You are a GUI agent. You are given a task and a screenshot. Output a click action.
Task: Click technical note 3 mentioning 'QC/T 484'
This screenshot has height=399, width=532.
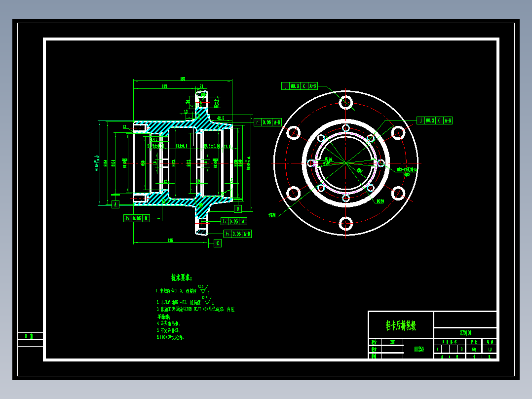195,309
